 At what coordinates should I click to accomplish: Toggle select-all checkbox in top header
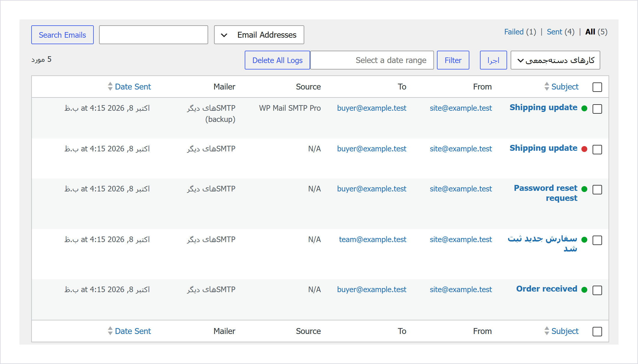597,87
